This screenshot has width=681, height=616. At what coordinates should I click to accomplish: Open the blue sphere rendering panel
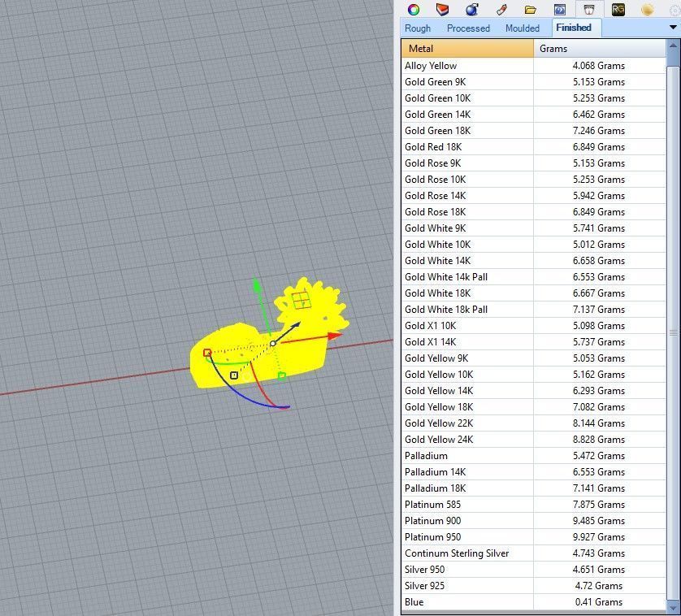(471, 9)
